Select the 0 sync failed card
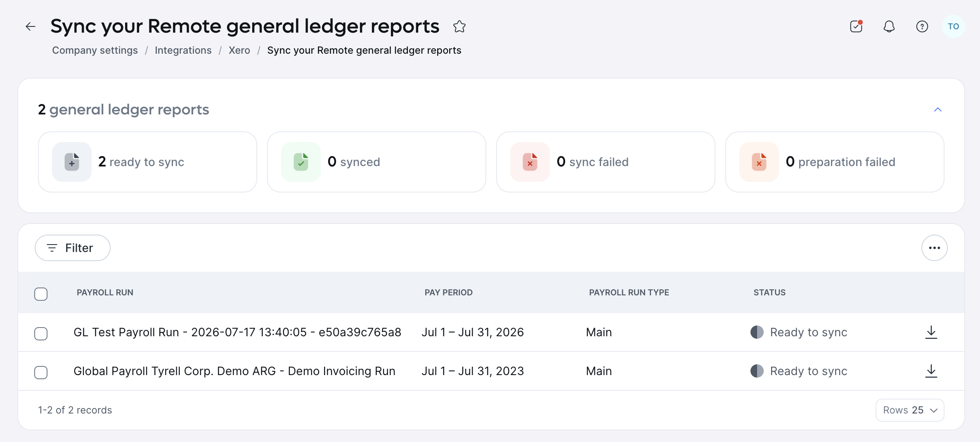This screenshot has height=442, width=980. click(x=606, y=162)
